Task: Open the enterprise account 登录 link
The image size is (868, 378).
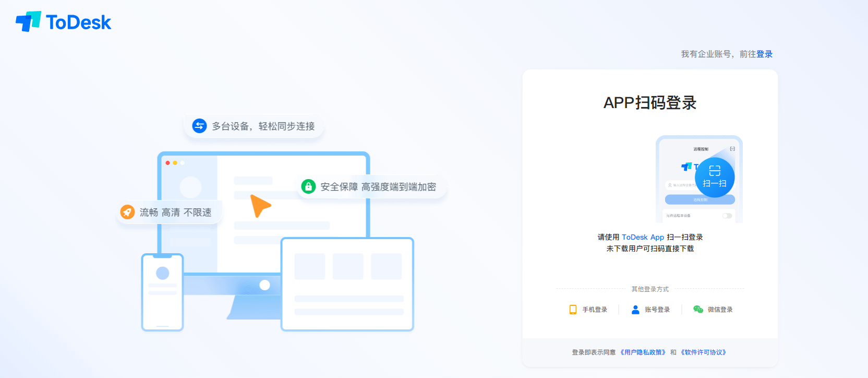Action: (764, 54)
